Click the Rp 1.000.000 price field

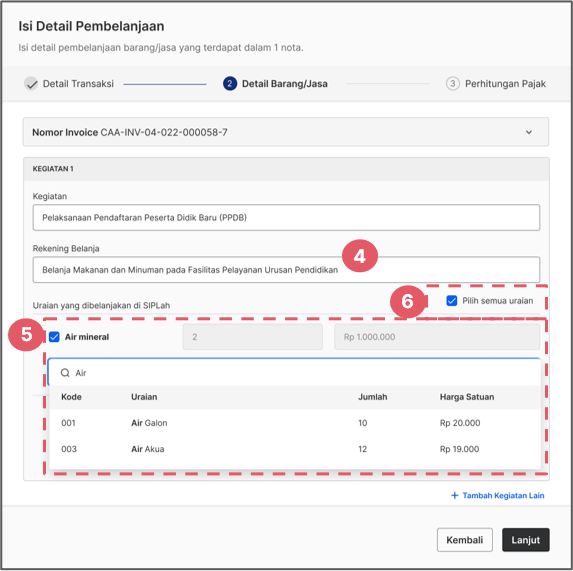[x=437, y=337]
